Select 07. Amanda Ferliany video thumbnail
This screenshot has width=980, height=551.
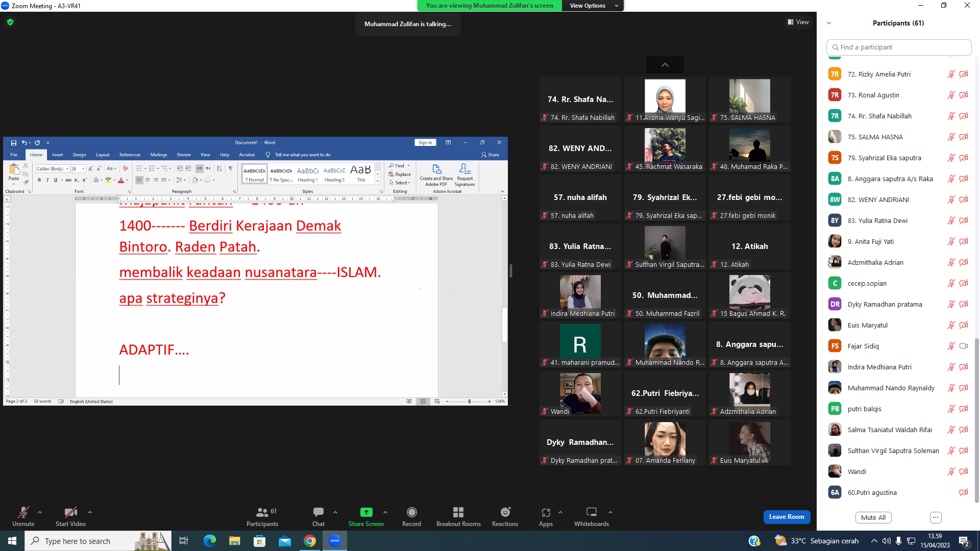click(x=665, y=442)
